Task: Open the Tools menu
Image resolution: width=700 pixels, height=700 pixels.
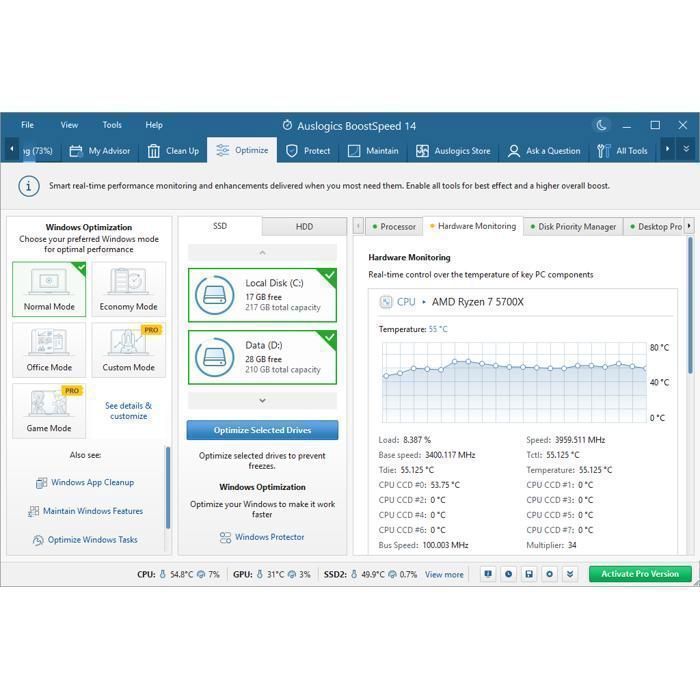Action: pyautogui.click(x=112, y=125)
